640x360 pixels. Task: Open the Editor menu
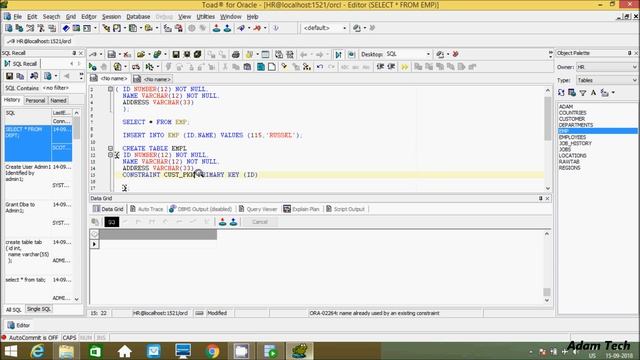89,17
